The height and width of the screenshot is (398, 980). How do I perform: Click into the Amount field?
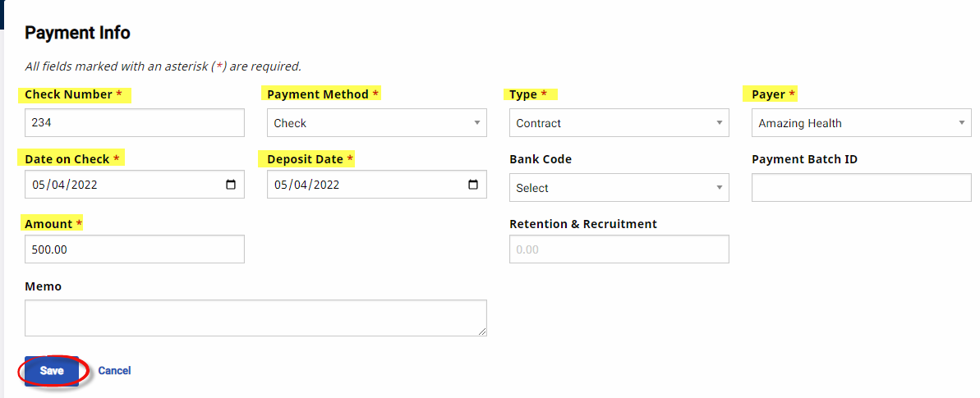[135, 249]
